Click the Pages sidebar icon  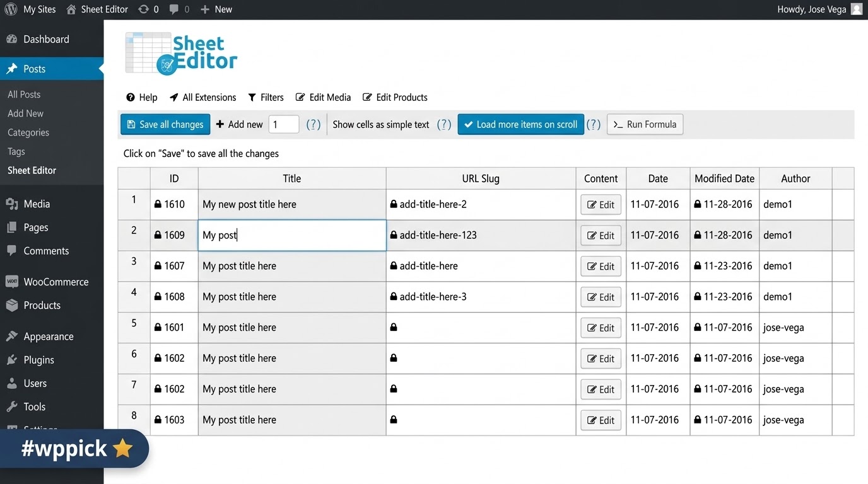(x=11, y=228)
